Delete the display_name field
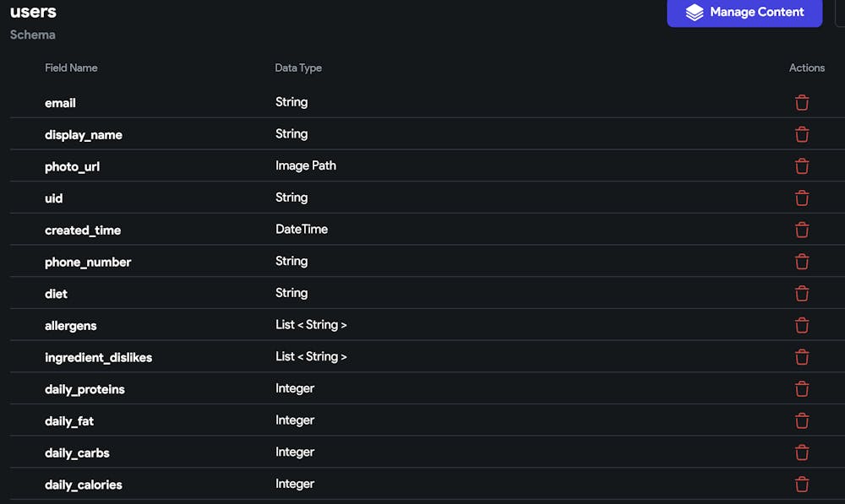The width and height of the screenshot is (845, 504). click(802, 135)
